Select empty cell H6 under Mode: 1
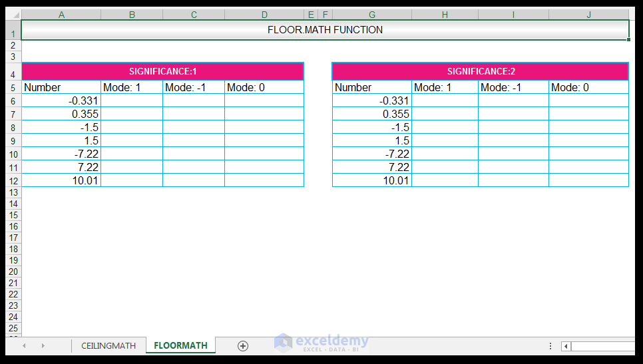 point(445,100)
